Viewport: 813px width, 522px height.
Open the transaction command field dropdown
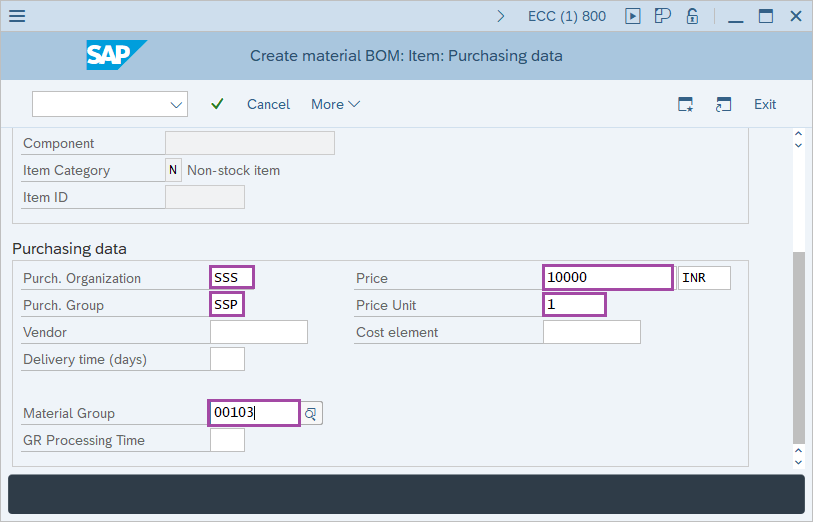click(x=177, y=104)
